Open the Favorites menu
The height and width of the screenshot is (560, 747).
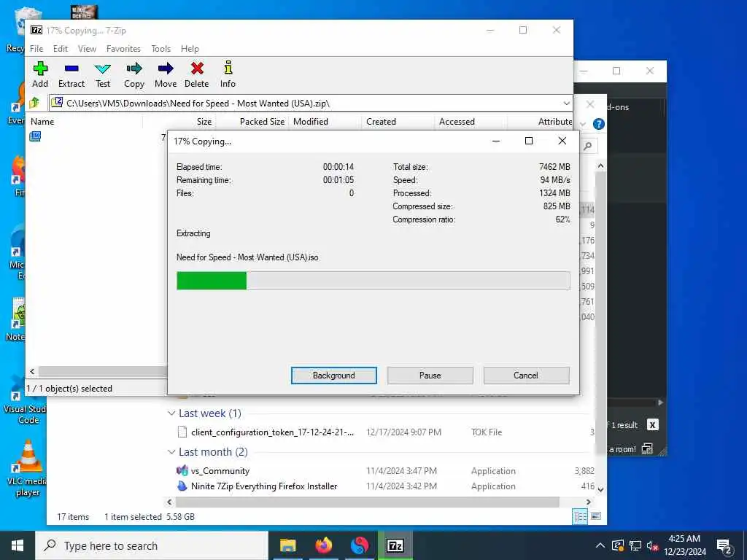point(123,49)
